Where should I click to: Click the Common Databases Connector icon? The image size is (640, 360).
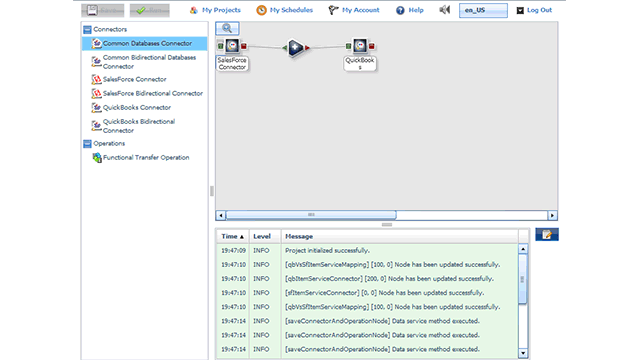96,43
